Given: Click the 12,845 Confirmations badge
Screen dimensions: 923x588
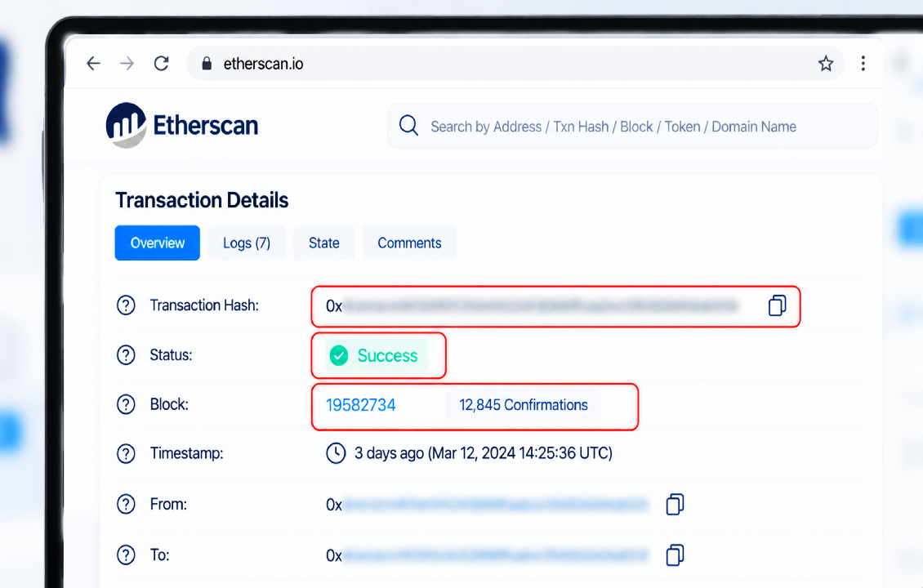Looking at the screenshot, I should pyautogui.click(x=524, y=405).
